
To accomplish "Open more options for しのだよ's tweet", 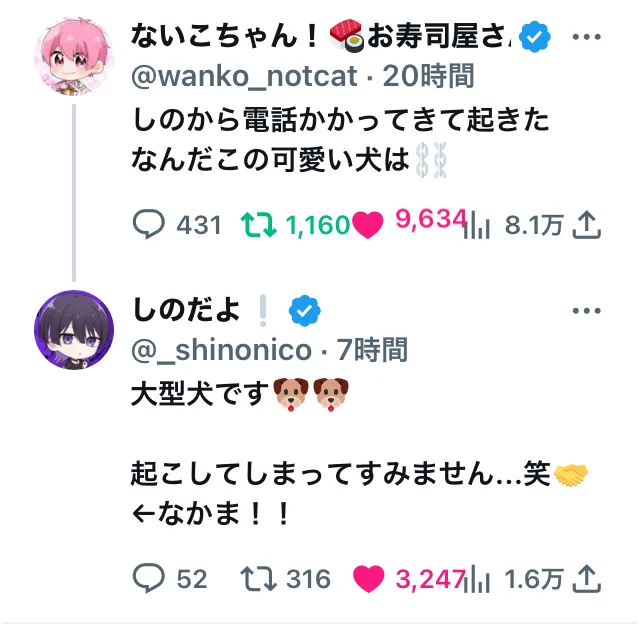I will (x=586, y=311).
